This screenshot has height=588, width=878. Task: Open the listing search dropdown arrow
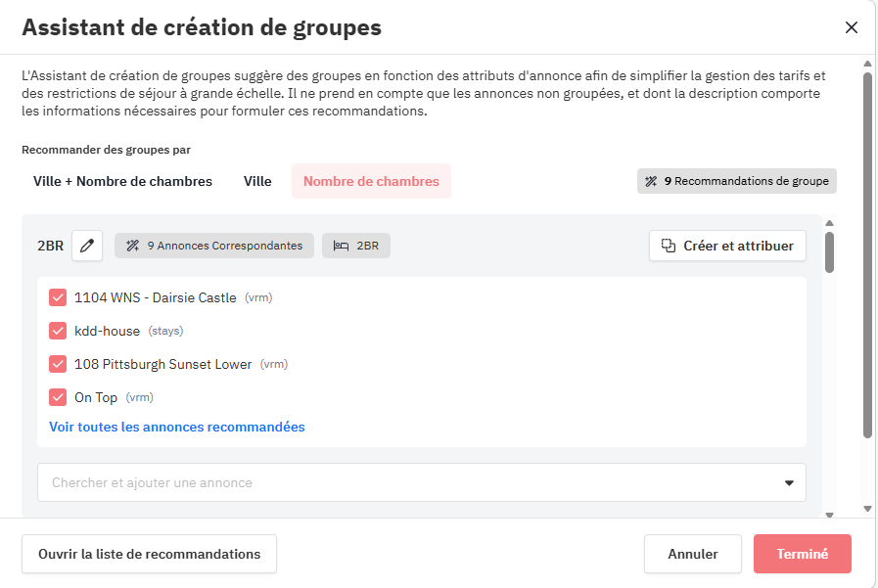tap(789, 482)
